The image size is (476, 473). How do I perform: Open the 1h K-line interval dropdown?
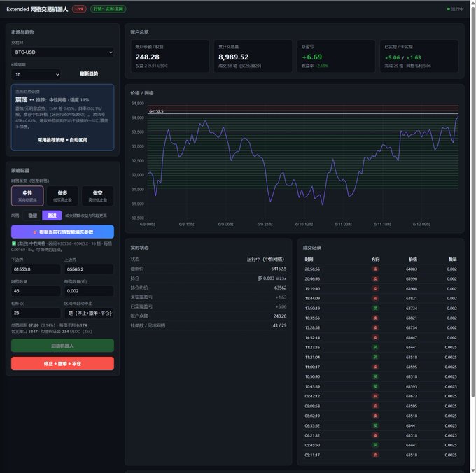click(36, 74)
